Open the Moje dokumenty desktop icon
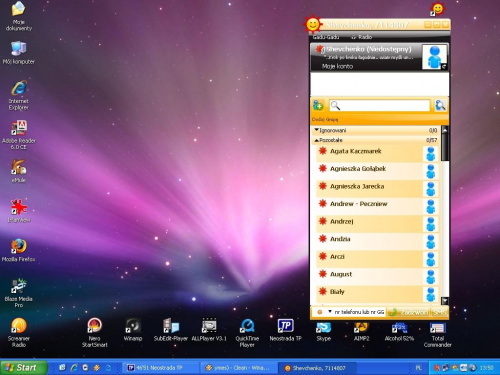The width and height of the screenshot is (500, 375). click(19, 16)
